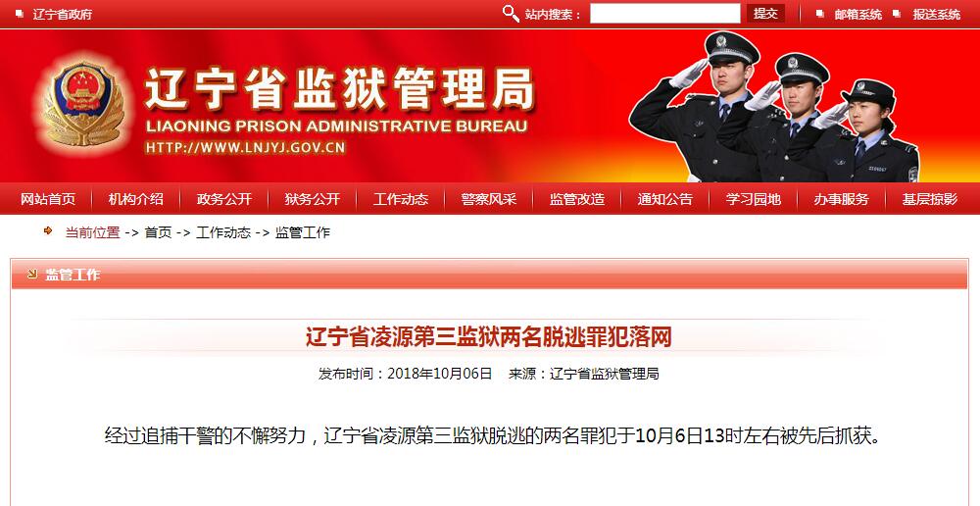Click the arrow icon before 当前位置
The height and width of the screenshot is (506, 980).
coord(48,231)
